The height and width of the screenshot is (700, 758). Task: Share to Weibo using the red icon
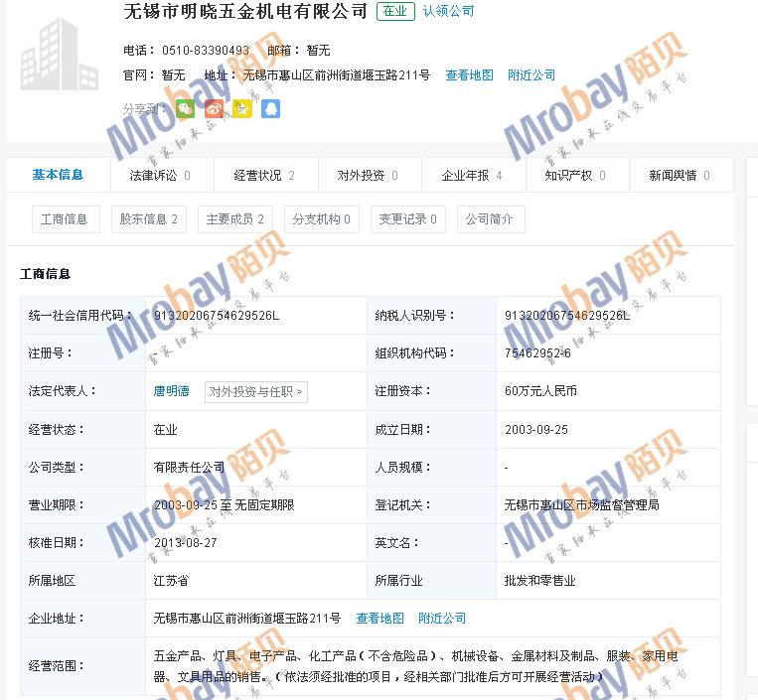click(x=214, y=109)
